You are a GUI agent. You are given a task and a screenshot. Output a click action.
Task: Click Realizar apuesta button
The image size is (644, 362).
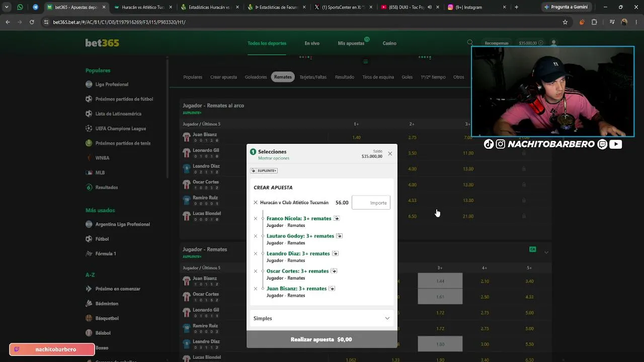[x=321, y=339]
